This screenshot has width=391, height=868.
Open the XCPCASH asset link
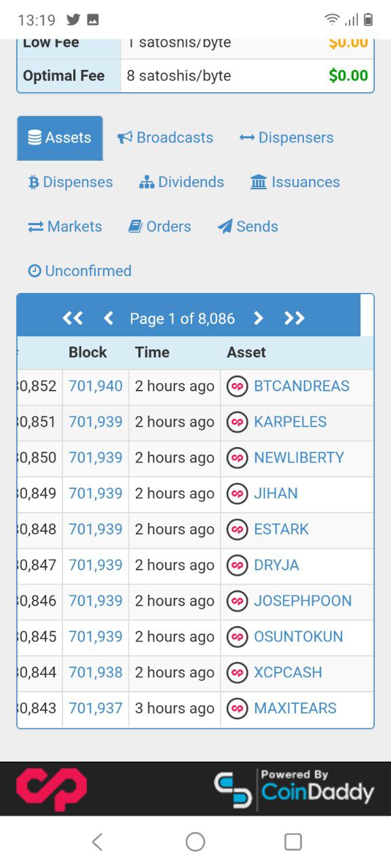[288, 673]
